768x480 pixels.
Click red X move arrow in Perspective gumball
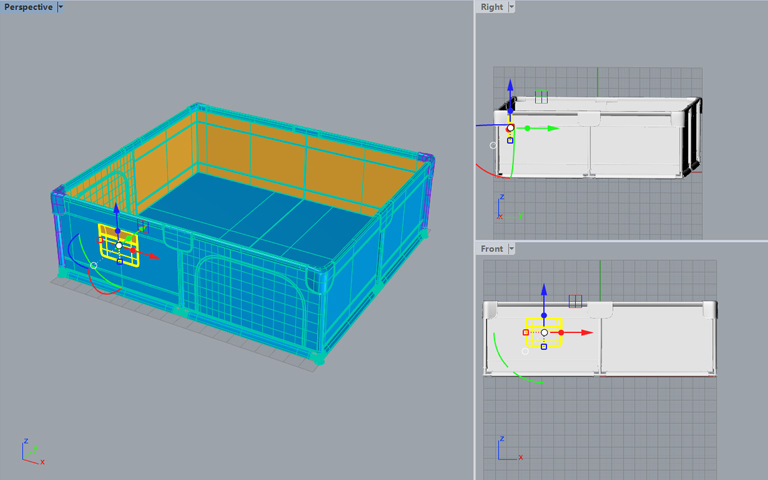coord(154,256)
